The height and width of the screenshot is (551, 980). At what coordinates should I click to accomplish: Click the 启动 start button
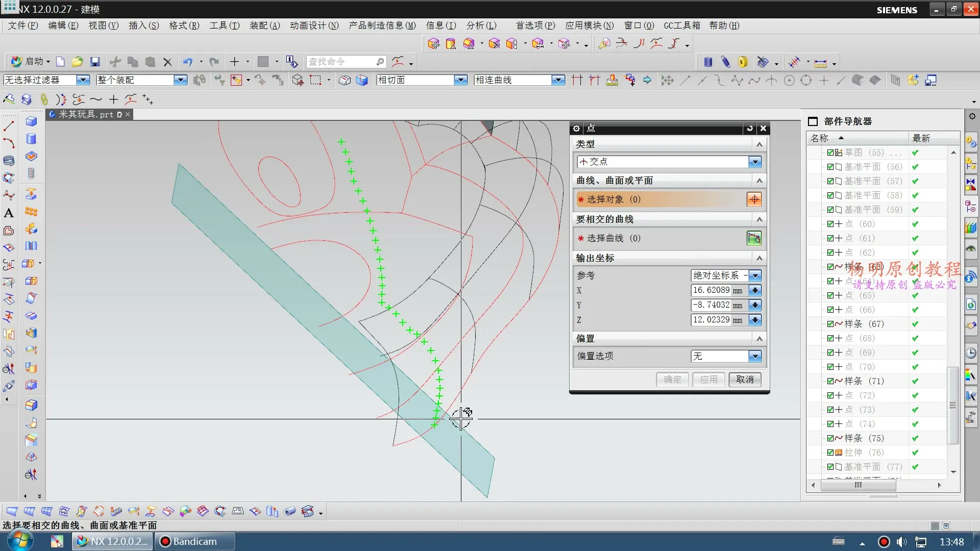point(31,62)
